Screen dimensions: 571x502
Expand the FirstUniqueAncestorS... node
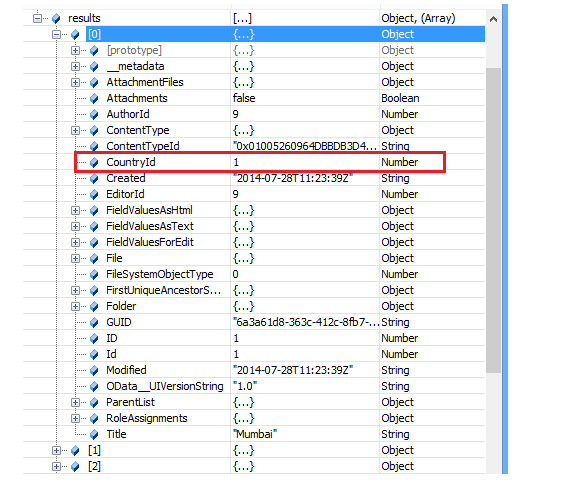pyautogui.click(x=75, y=290)
